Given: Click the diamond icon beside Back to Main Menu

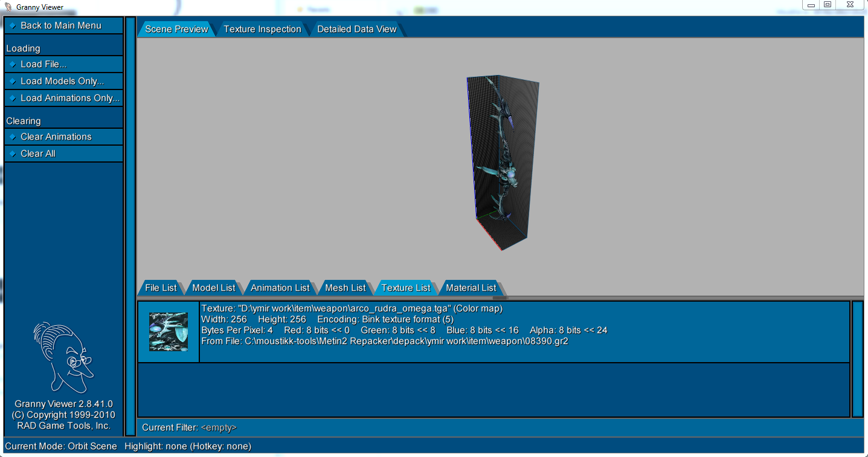Looking at the screenshot, I should pyautogui.click(x=13, y=25).
